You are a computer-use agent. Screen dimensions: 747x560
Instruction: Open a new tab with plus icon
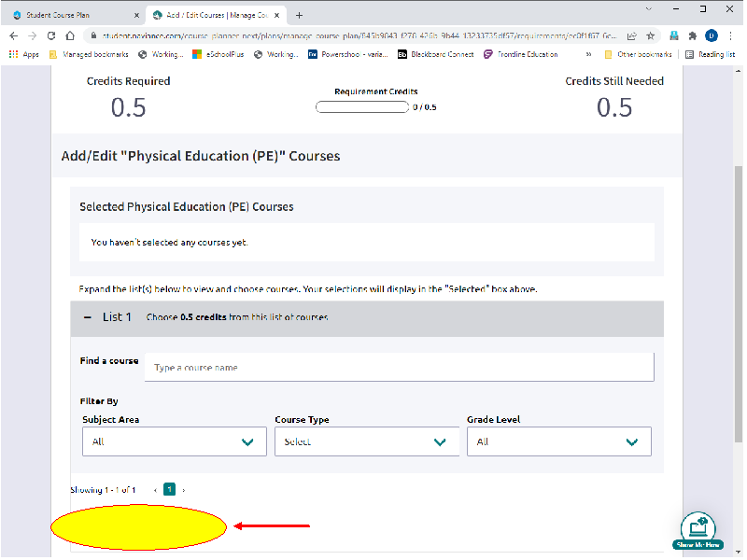pyautogui.click(x=299, y=15)
